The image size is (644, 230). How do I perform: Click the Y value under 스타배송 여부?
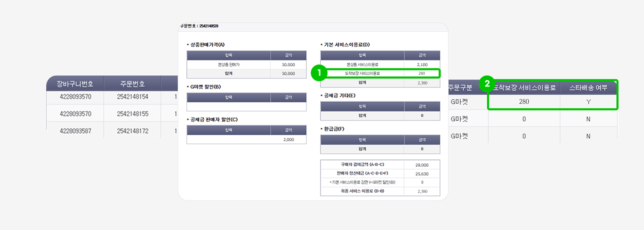pos(589,102)
